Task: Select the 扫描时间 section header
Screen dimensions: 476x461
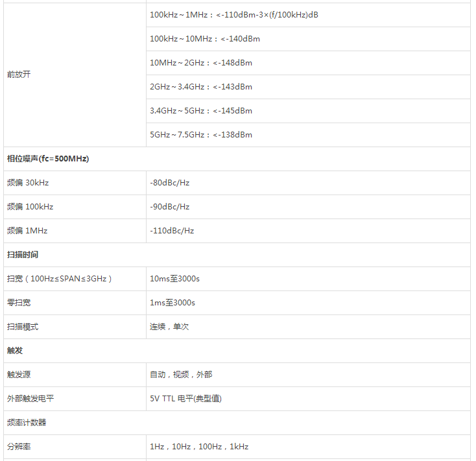Action: [23, 255]
